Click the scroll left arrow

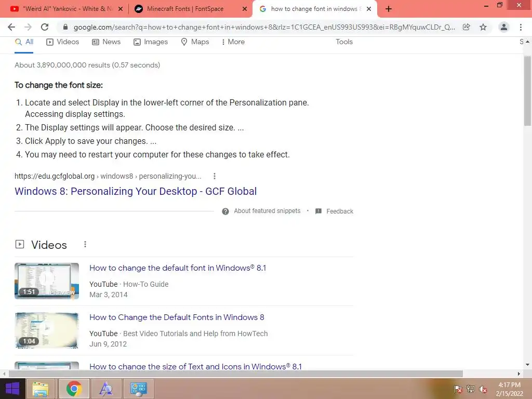coord(4,374)
